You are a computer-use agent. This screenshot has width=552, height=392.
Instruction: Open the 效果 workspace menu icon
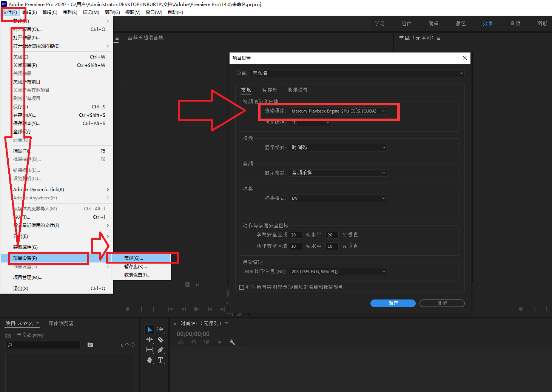[500, 24]
